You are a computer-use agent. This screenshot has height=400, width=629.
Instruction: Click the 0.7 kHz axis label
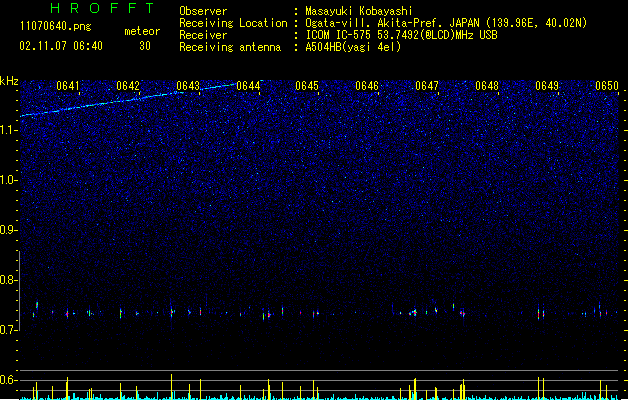pos(8,330)
